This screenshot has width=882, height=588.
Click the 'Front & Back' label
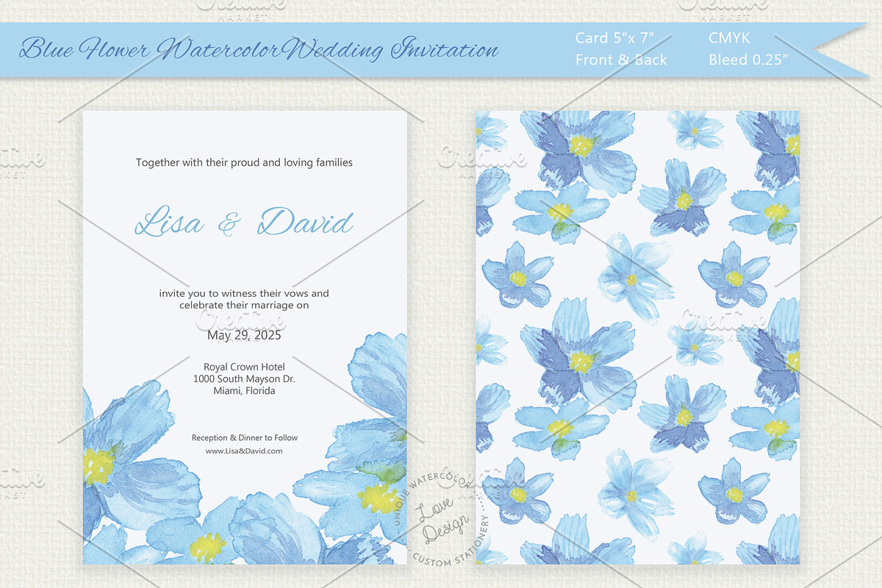(621, 60)
